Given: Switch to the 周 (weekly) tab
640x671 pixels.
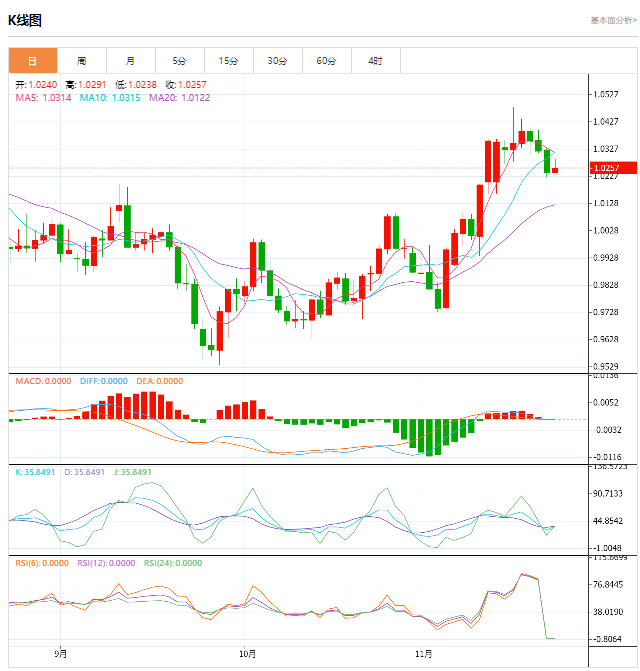Looking at the screenshot, I should click(x=82, y=60).
